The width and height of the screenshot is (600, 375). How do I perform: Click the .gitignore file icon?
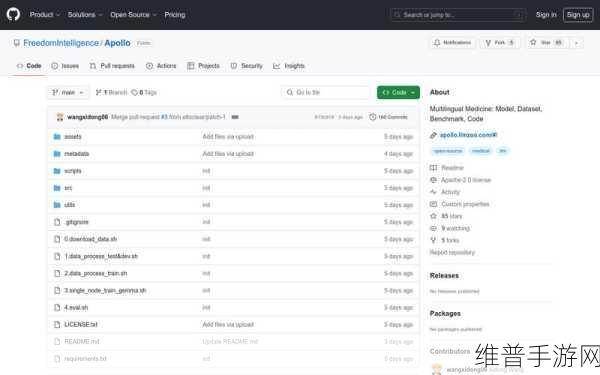click(x=57, y=222)
